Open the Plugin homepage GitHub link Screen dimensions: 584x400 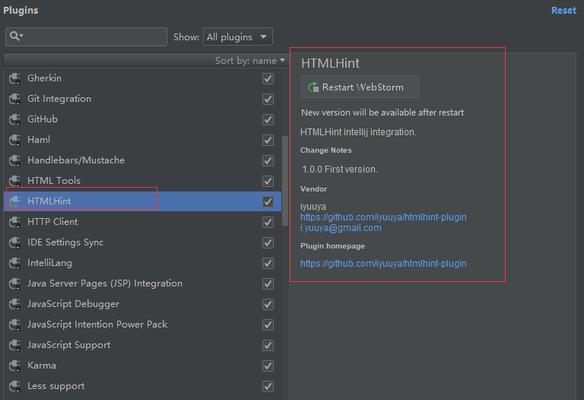(x=383, y=263)
